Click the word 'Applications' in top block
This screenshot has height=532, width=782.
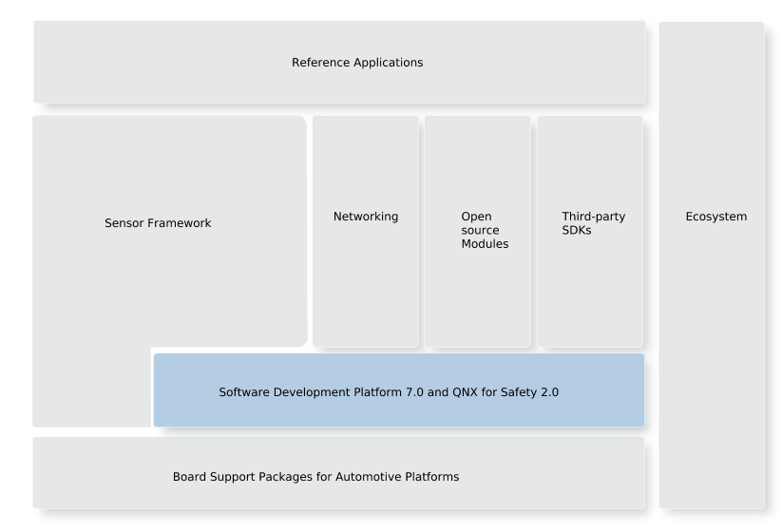click(388, 63)
